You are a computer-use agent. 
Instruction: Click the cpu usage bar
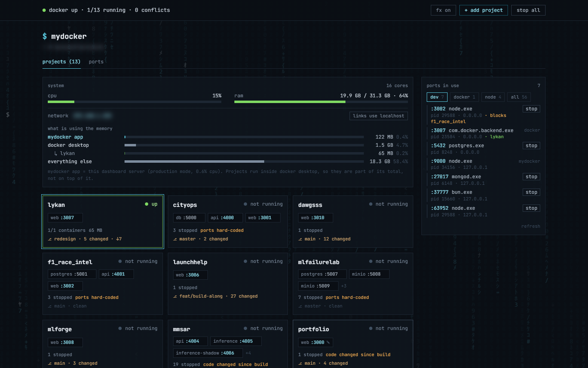point(134,102)
